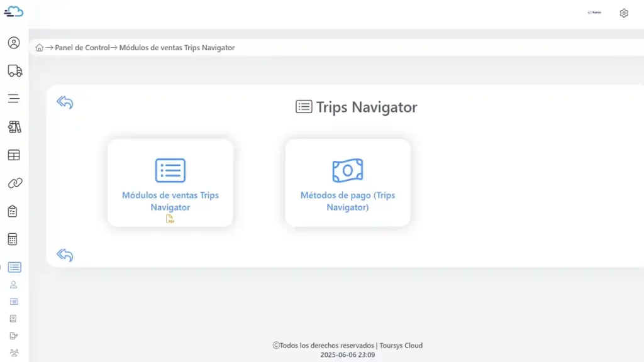Select the highlighted list module icon in sidebar
This screenshot has height=362, width=644.
point(14,267)
